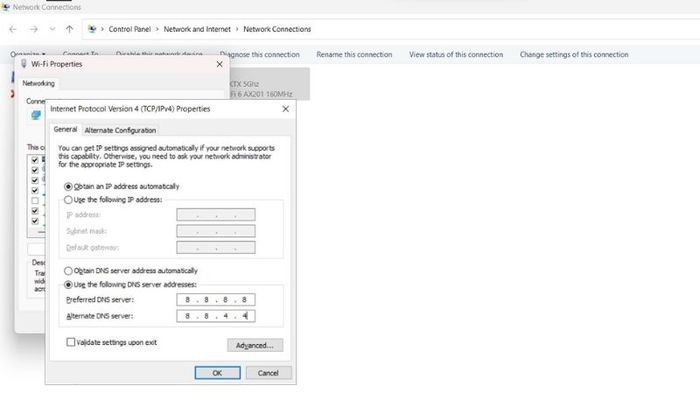Image resolution: width=700 pixels, height=394 pixels.
Task: Click the address bar computer icon
Action: pos(92,29)
